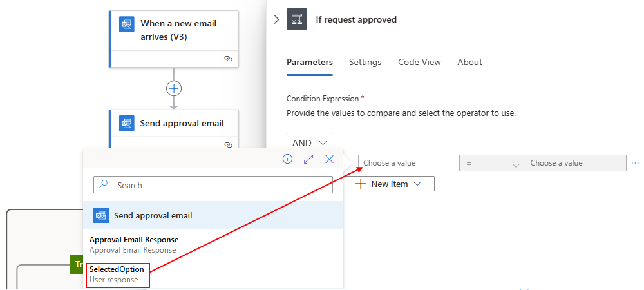Click the condition icon beside If request approved
This screenshot has height=290, width=644.
[x=296, y=19]
